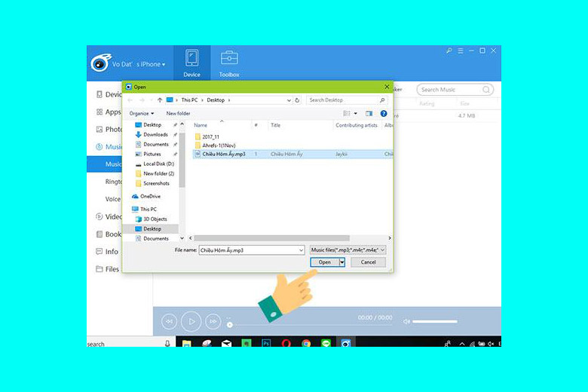Click the Apps grid sidebar icon
Viewport: 588px width, 392px height.
click(x=99, y=112)
